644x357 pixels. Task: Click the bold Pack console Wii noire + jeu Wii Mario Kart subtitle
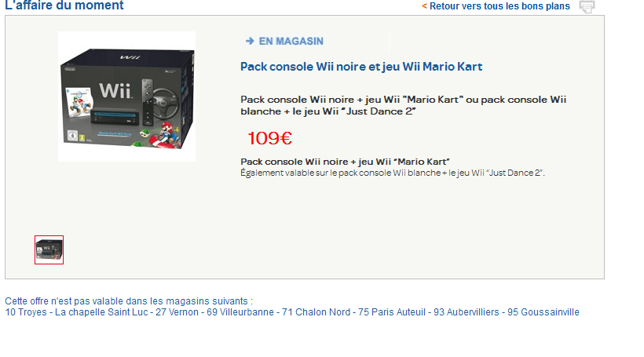[345, 162]
